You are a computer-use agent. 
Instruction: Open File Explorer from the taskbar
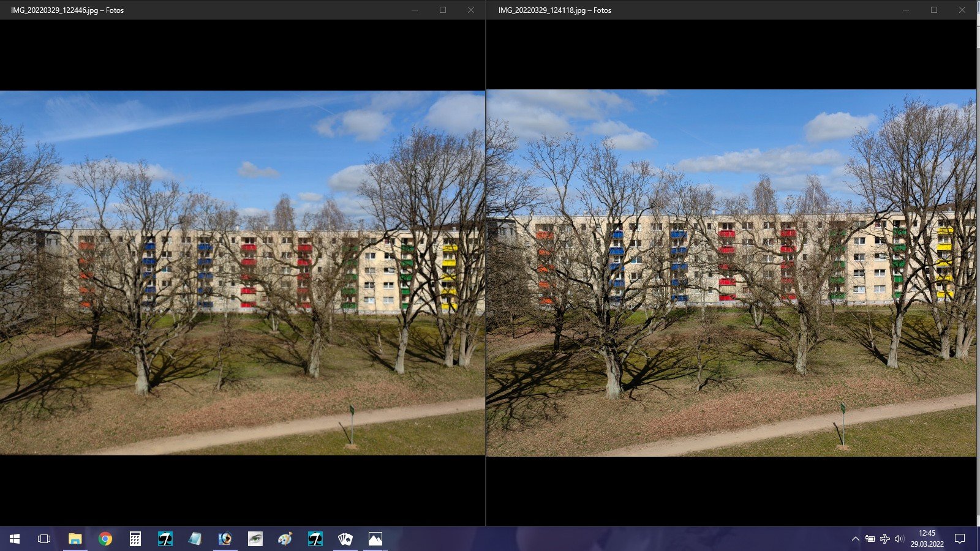(x=75, y=539)
